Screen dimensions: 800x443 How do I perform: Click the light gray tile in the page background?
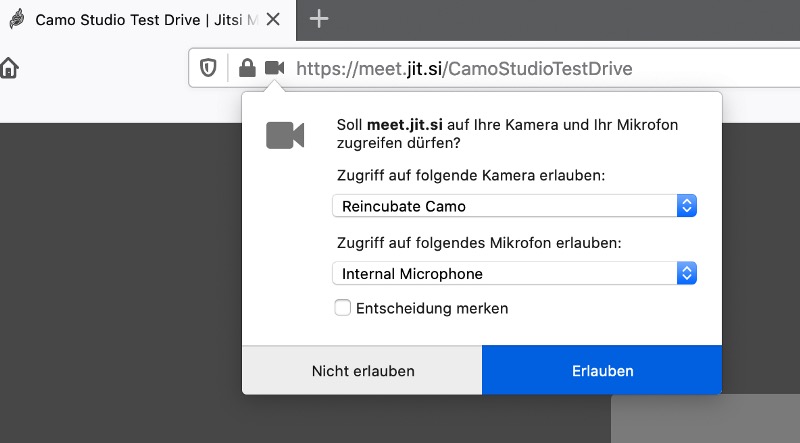706,419
